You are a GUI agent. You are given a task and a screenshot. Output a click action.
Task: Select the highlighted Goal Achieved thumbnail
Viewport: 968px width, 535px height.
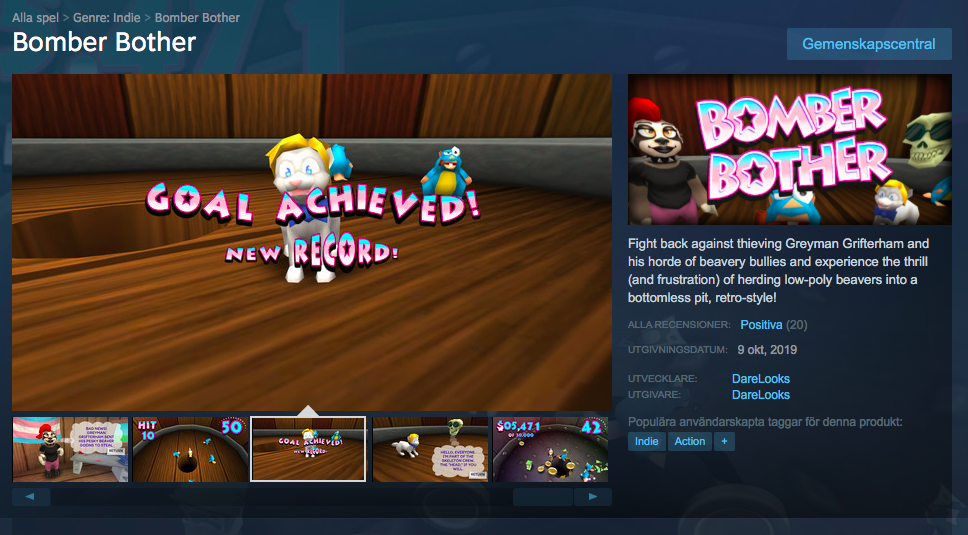point(308,449)
